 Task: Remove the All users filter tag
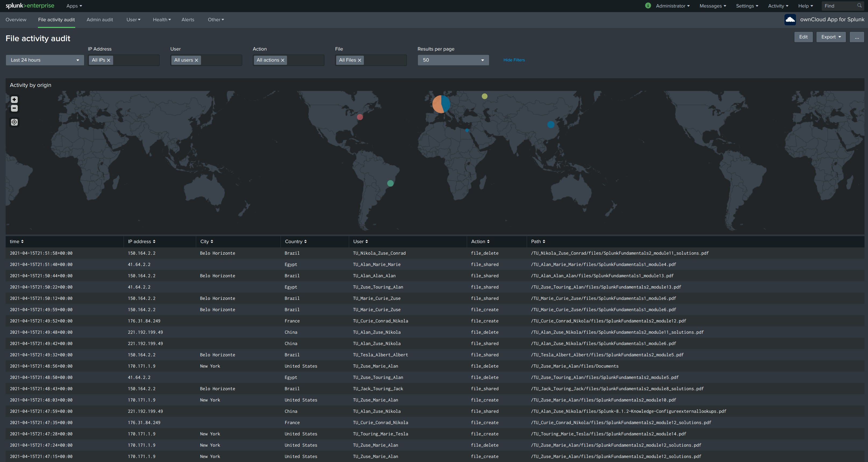pyautogui.click(x=196, y=60)
